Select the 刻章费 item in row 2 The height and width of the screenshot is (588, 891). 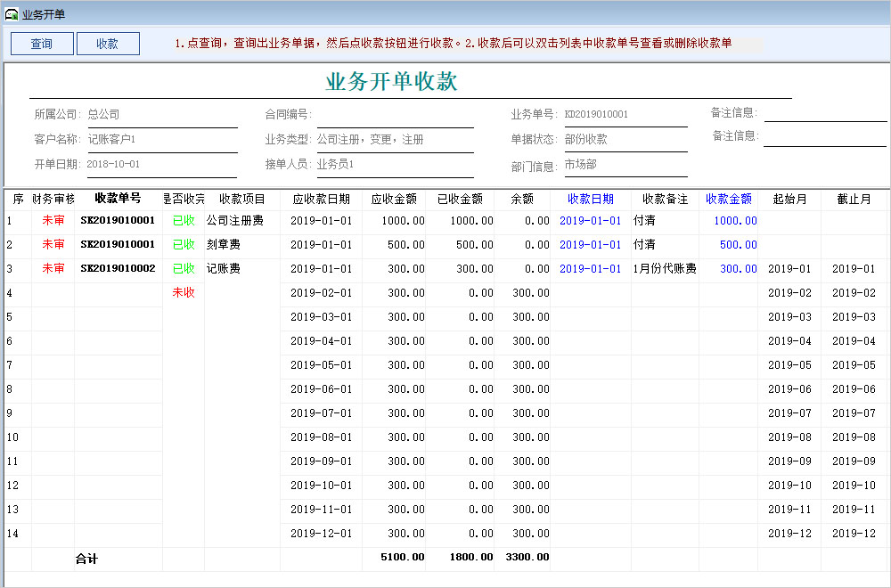pyautogui.click(x=225, y=244)
